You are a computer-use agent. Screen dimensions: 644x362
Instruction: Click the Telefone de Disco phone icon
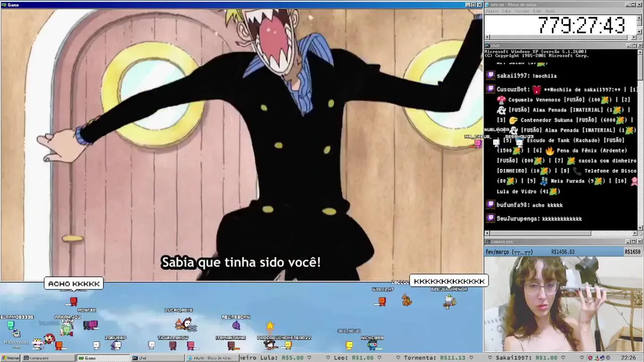point(577,171)
